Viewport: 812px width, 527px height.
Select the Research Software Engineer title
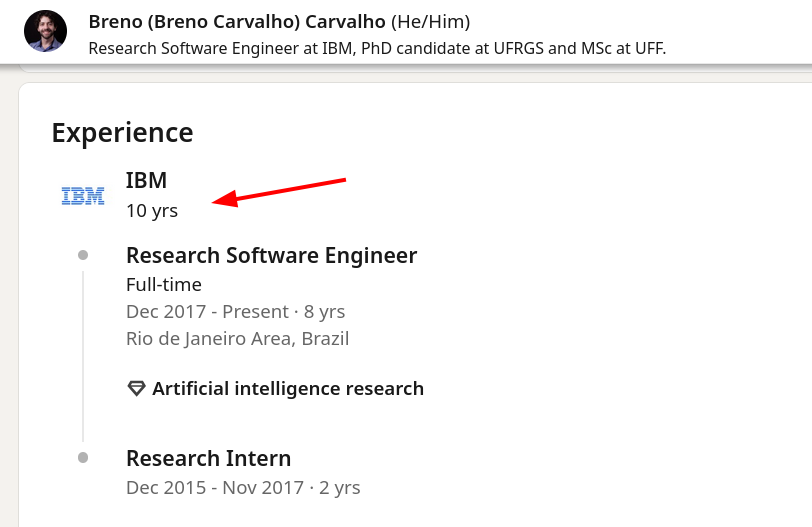click(271, 255)
